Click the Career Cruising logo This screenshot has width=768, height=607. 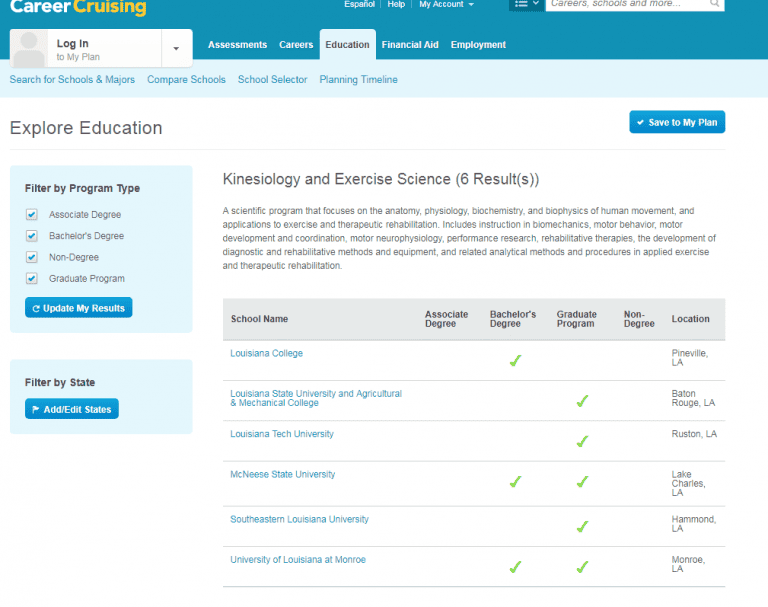(78, 7)
